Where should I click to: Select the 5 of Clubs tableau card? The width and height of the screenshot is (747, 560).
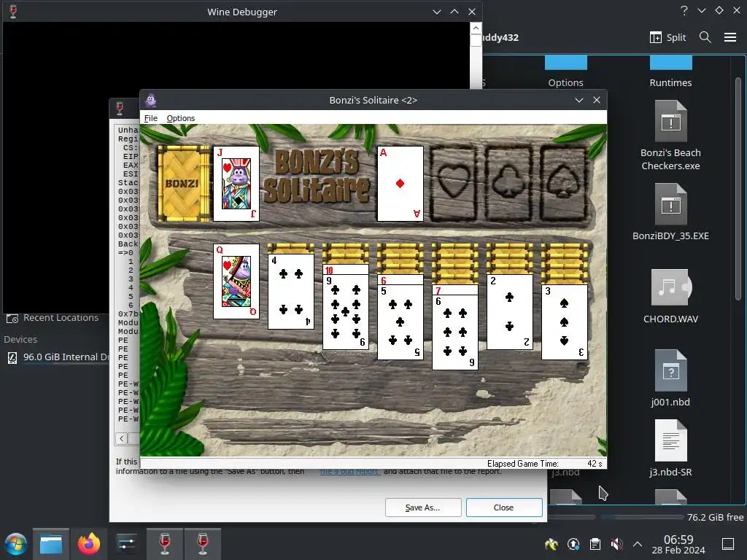400,322
